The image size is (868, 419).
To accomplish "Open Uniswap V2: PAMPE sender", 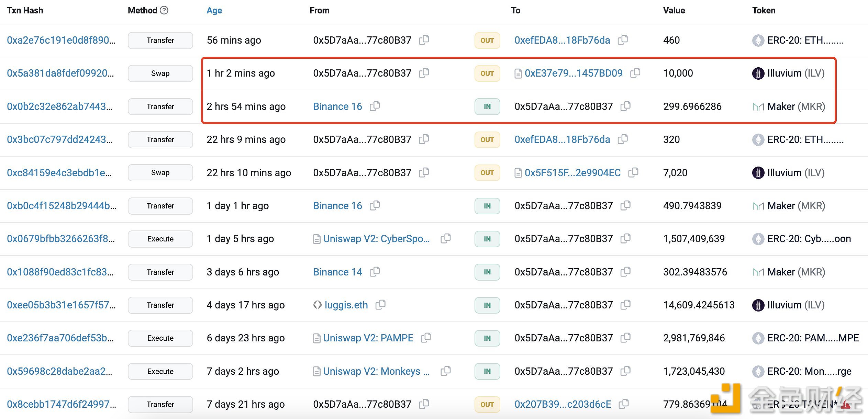I will tap(368, 338).
